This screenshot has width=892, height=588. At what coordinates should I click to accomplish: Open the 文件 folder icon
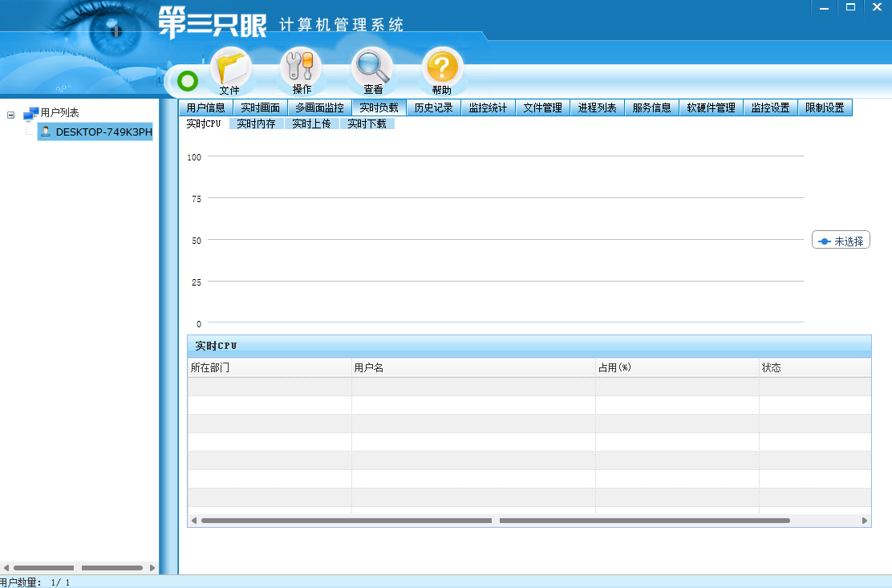click(x=229, y=70)
